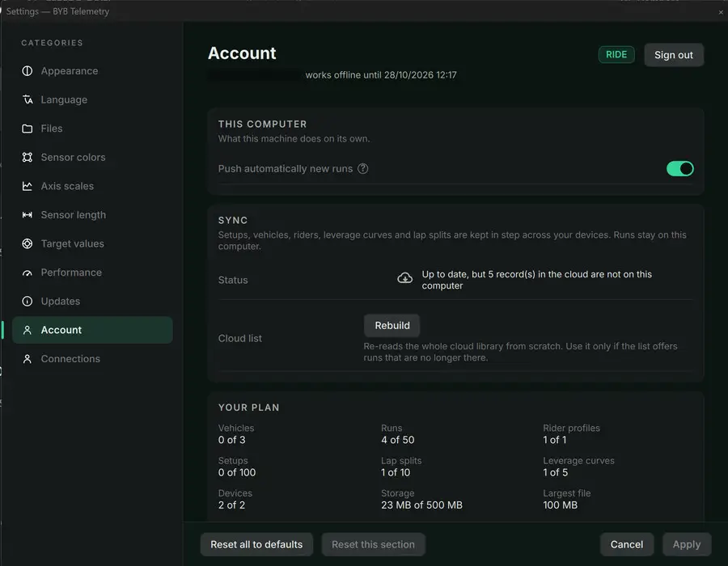Click the SYNC section heading
This screenshot has height=566, width=728.
pos(233,221)
